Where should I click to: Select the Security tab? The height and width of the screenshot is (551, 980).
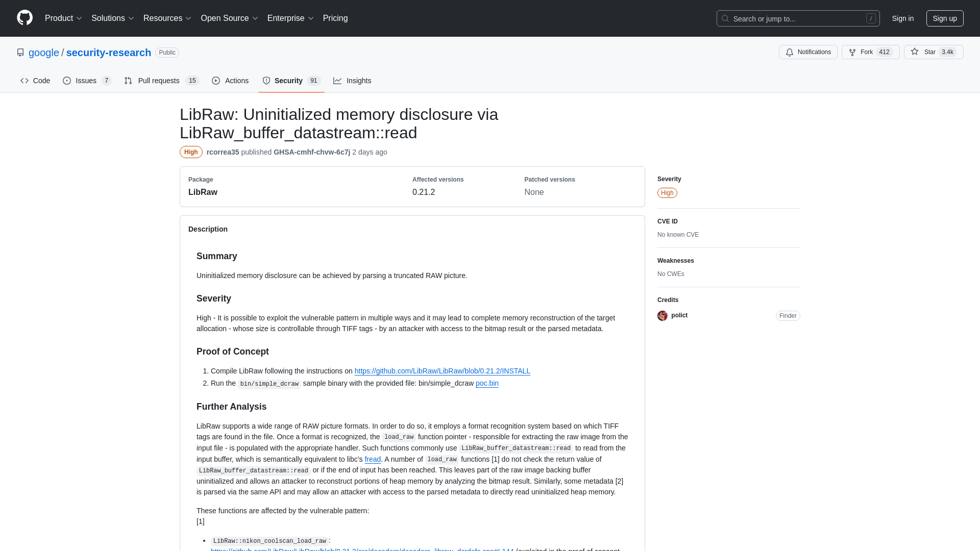click(291, 81)
